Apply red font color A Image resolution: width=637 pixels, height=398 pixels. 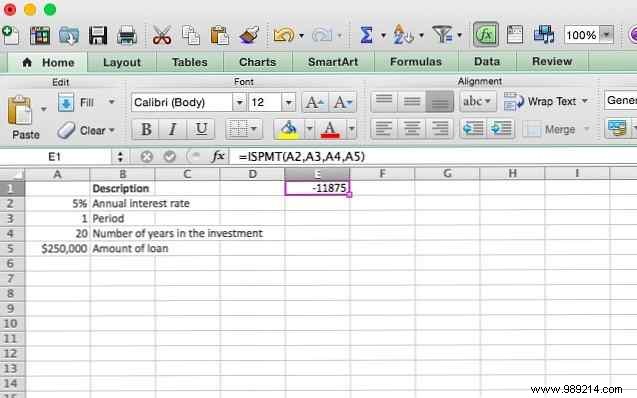(330, 130)
